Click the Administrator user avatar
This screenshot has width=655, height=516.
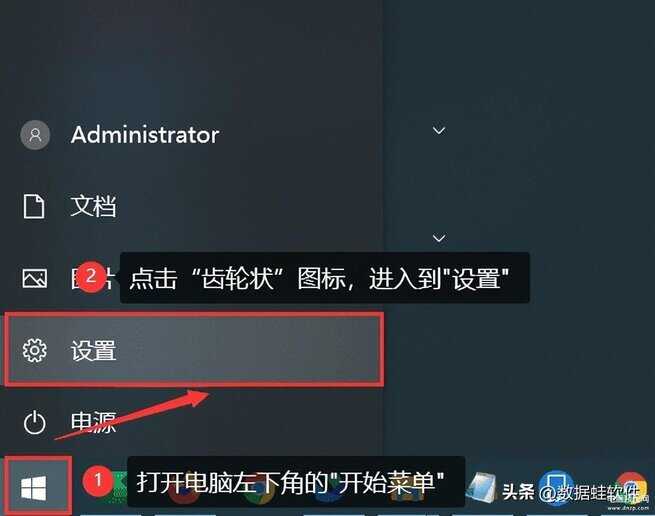pos(35,135)
